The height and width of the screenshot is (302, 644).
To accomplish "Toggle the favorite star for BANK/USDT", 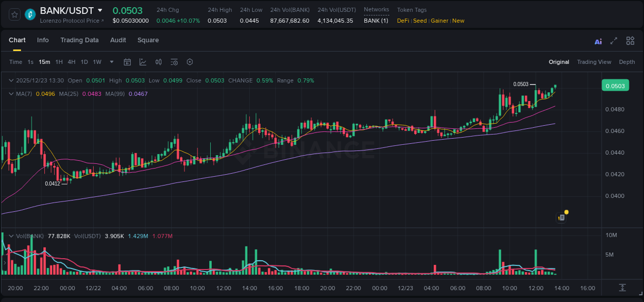I will [x=14, y=14].
